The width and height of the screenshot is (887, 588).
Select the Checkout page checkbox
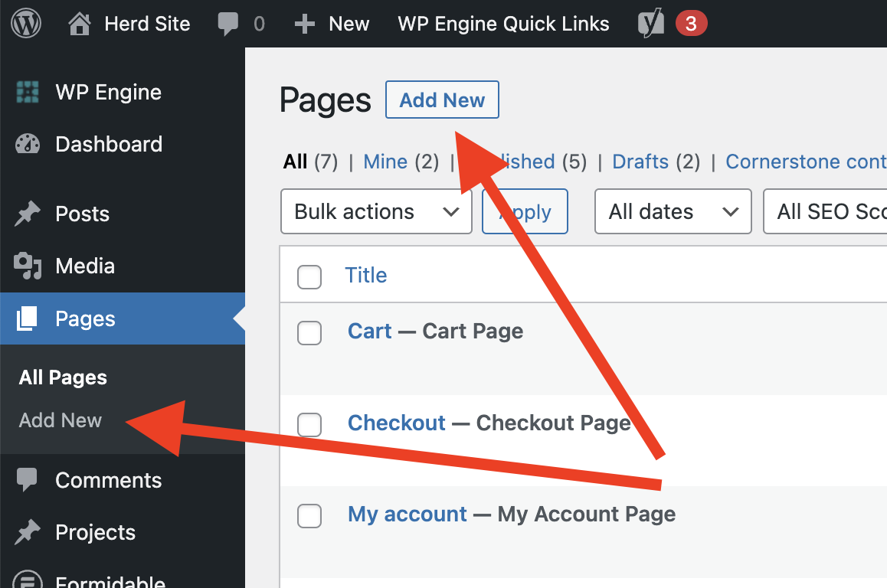click(x=309, y=424)
